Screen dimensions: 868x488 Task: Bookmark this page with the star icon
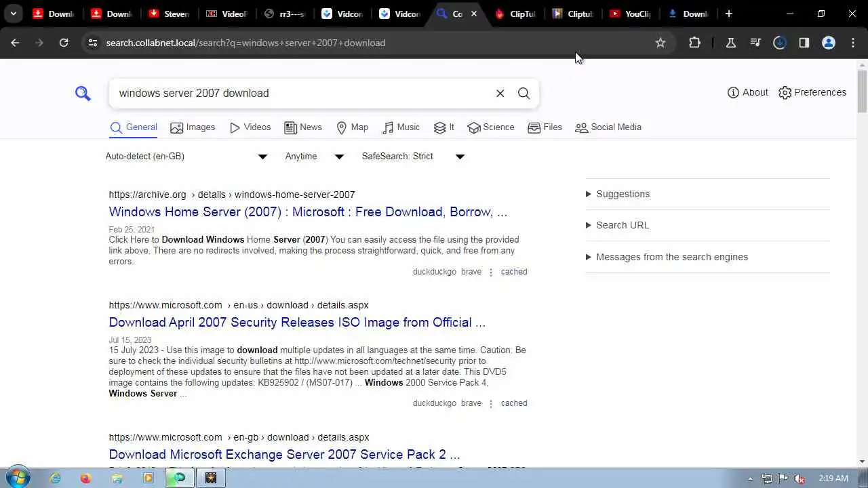660,43
